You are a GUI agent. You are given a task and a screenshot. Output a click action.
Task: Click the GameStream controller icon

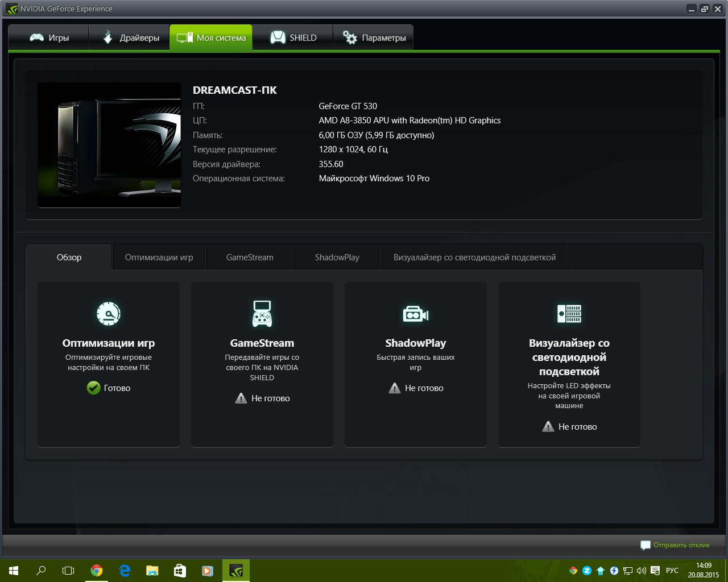point(262,314)
